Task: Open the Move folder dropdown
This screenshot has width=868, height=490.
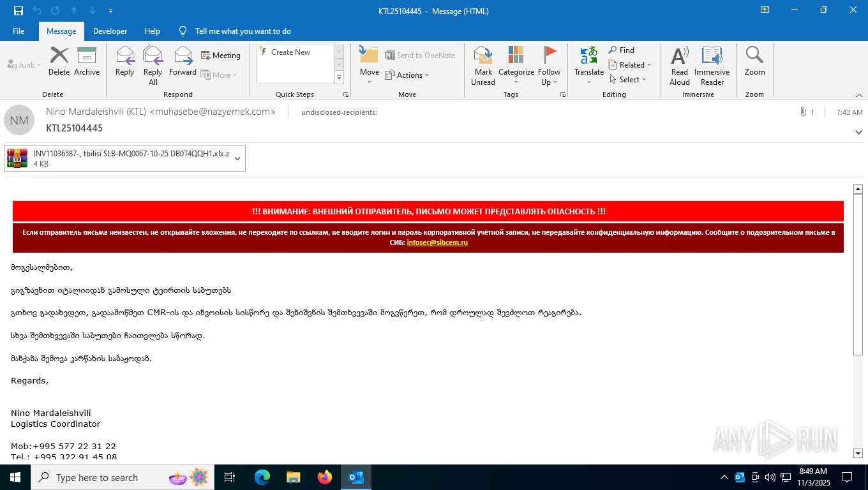Action: 369,65
